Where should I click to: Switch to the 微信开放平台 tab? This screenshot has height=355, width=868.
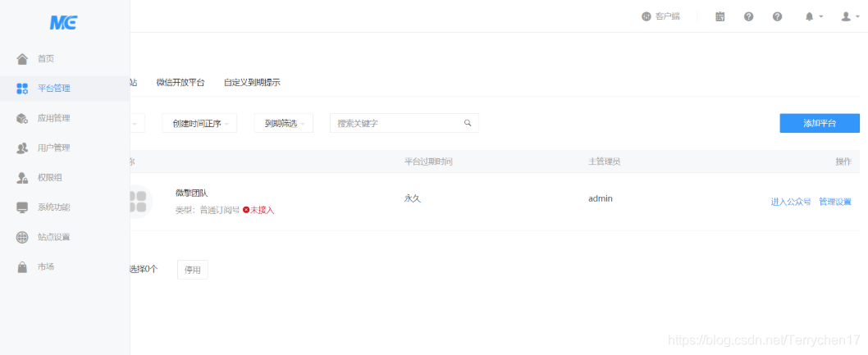pos(180,83)
